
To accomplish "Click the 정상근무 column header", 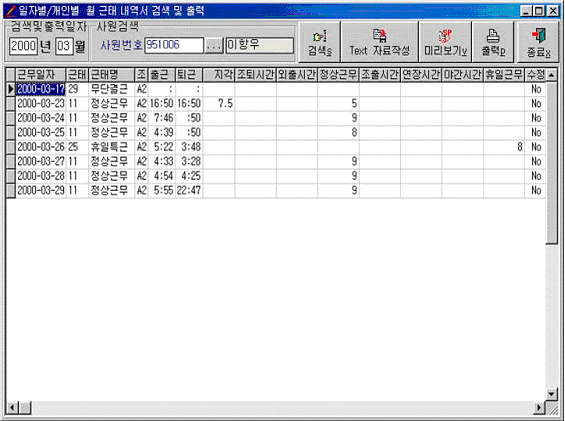I will click(x=338, y=75).
